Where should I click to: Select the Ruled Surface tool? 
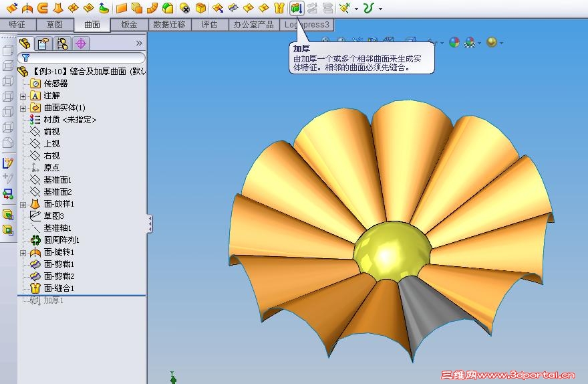(x=152, y=7)
